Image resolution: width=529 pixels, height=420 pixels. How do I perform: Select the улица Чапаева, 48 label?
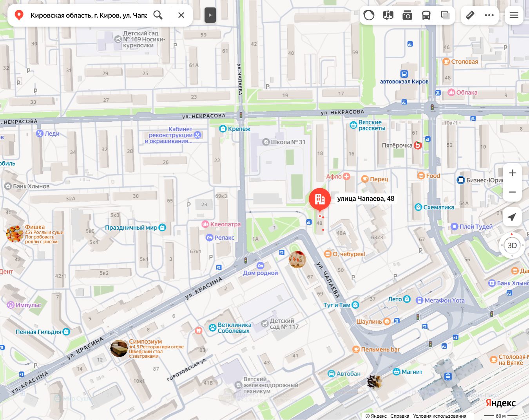coord(366,198)
